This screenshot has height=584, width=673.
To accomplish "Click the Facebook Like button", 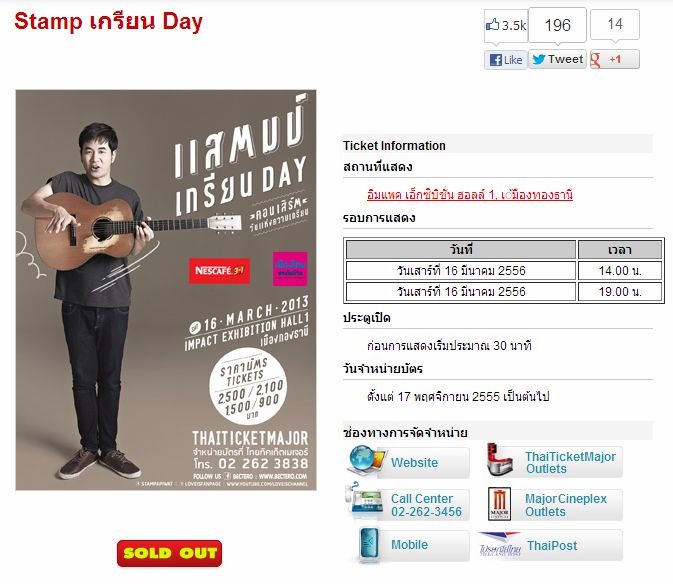I will tap(506, 60).
